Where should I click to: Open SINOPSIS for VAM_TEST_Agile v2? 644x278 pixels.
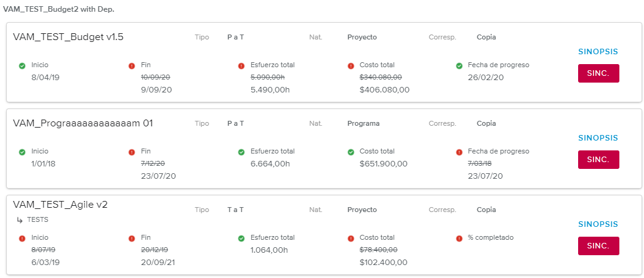[597, 224]
